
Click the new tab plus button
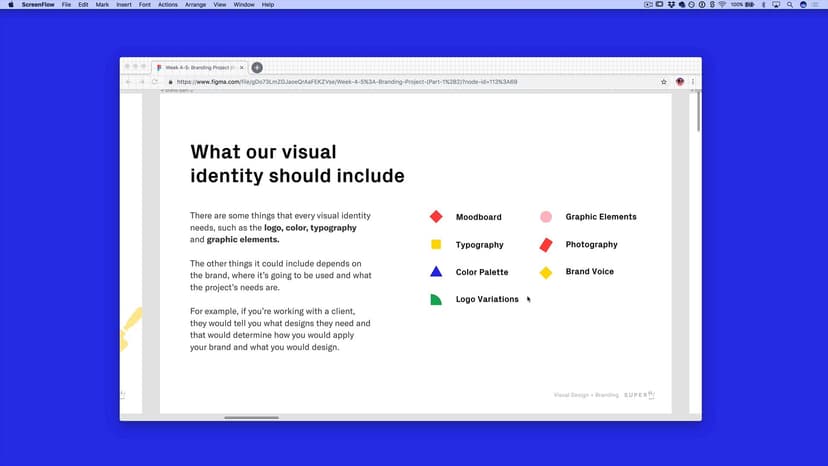pyautogui.click(x=257, y=68)
